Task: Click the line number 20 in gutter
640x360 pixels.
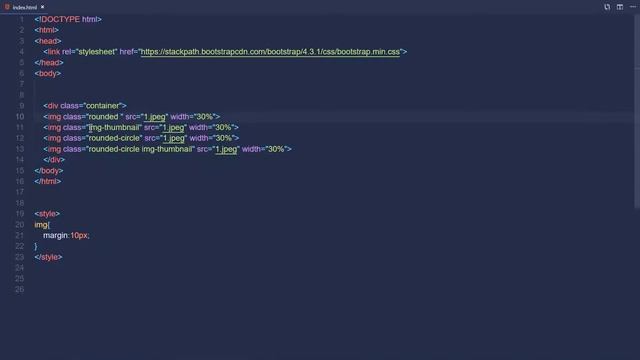Action: (20, 224)
